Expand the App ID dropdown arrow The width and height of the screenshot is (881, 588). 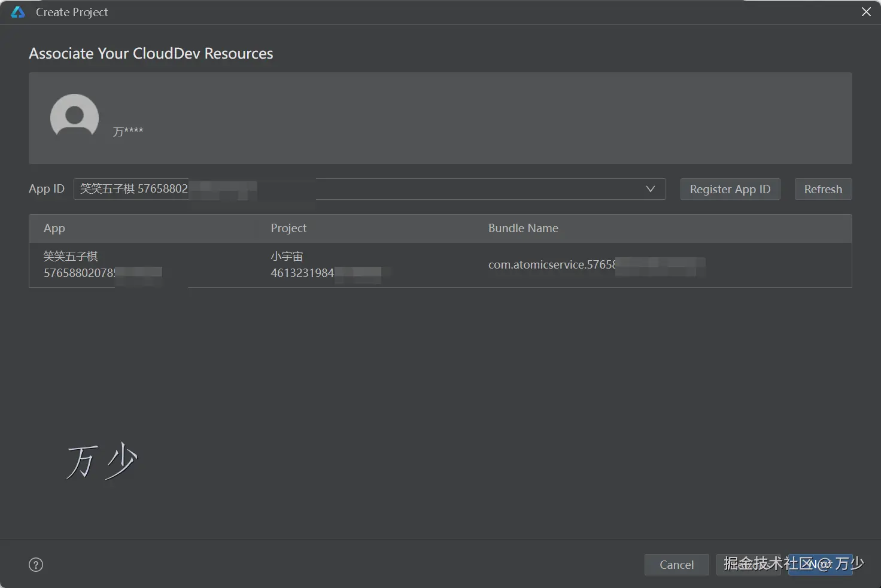coord(651,189)
